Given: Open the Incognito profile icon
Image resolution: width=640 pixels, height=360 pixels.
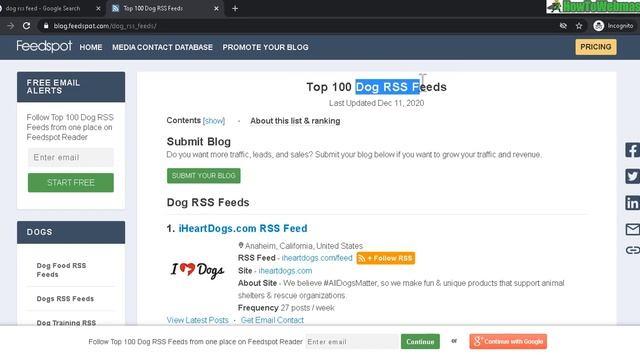Looking at the screenshot, I should (598, 26).
